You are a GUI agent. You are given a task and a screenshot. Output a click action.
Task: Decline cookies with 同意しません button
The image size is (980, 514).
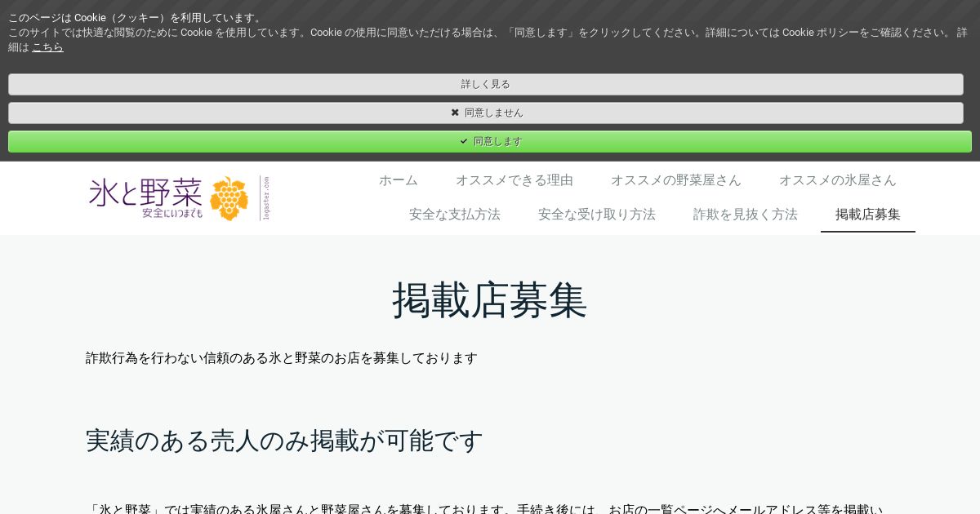click(x=486, y=113)
